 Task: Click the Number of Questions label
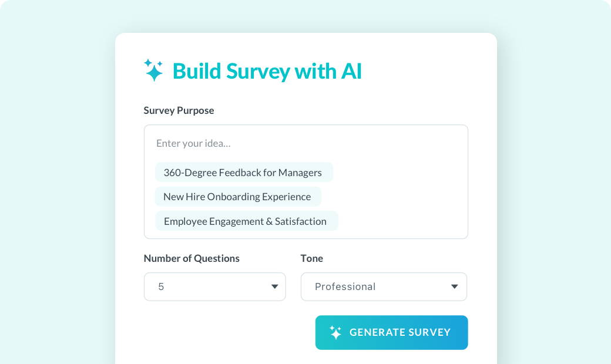(x=192, y=258)
